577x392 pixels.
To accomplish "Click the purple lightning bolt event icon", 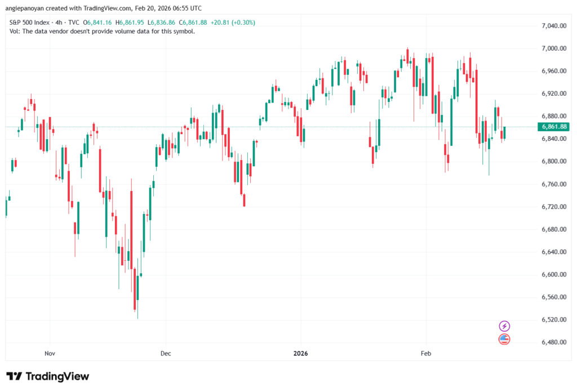I will coord(504,326).
